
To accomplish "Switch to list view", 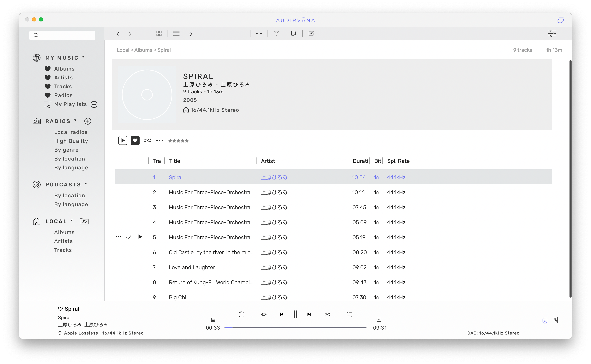I will click(176, 33).
